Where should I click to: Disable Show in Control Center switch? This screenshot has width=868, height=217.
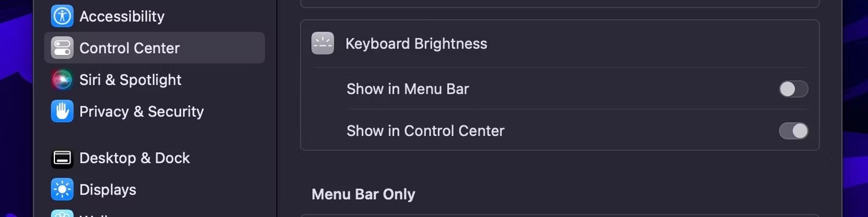click(x=793, y=131)
